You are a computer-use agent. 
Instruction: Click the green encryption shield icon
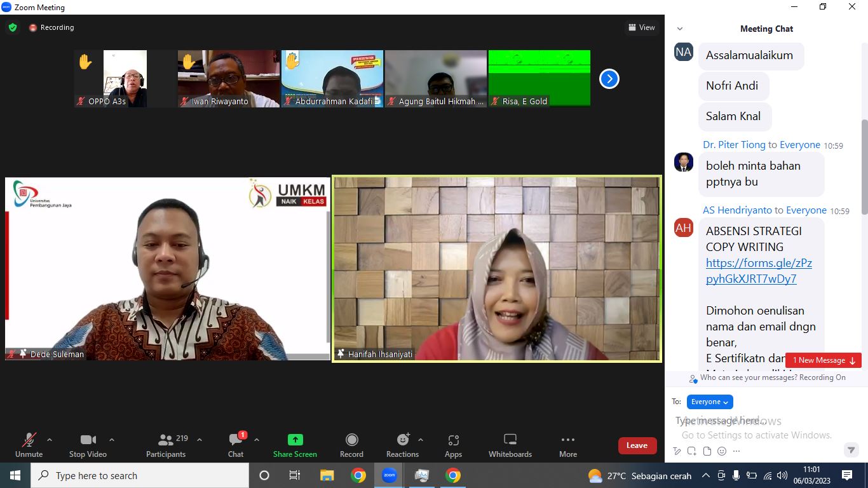[x=13, y=27]
